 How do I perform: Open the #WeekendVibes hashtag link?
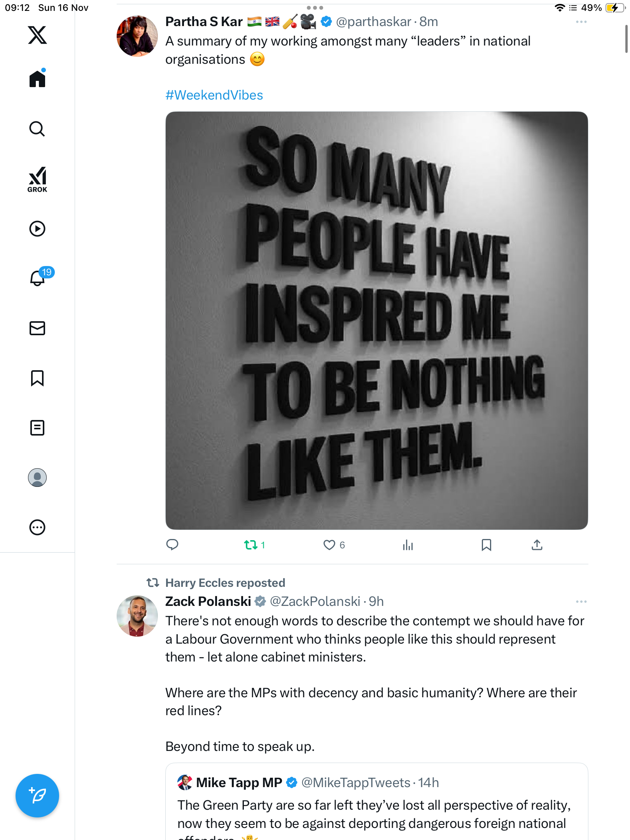pyautogui.click(x=214, y=95)
